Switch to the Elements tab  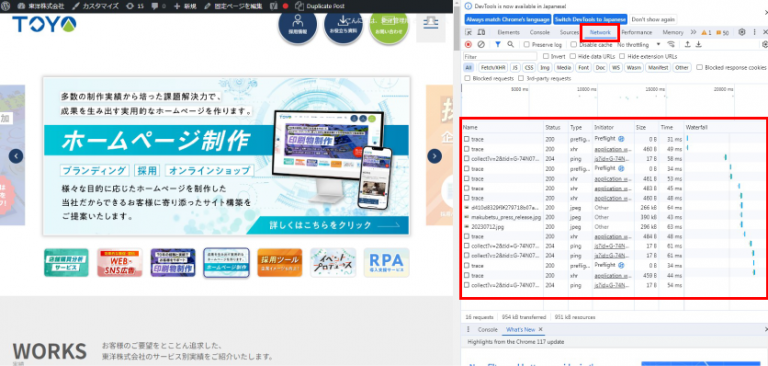[508, 32]
